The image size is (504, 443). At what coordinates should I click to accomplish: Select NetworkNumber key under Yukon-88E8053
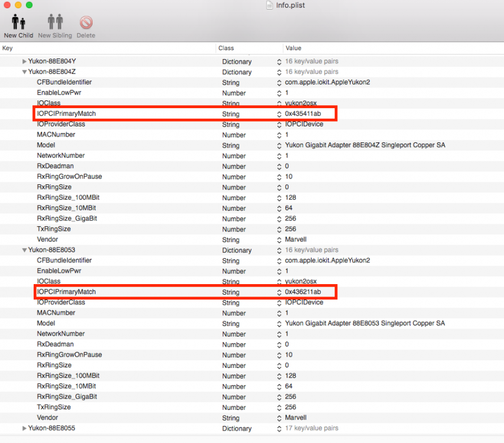pyautogui.click(x=61, y=334)
